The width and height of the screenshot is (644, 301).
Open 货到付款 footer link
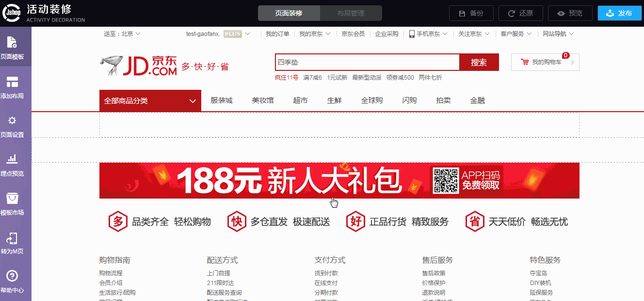[326, 273]
